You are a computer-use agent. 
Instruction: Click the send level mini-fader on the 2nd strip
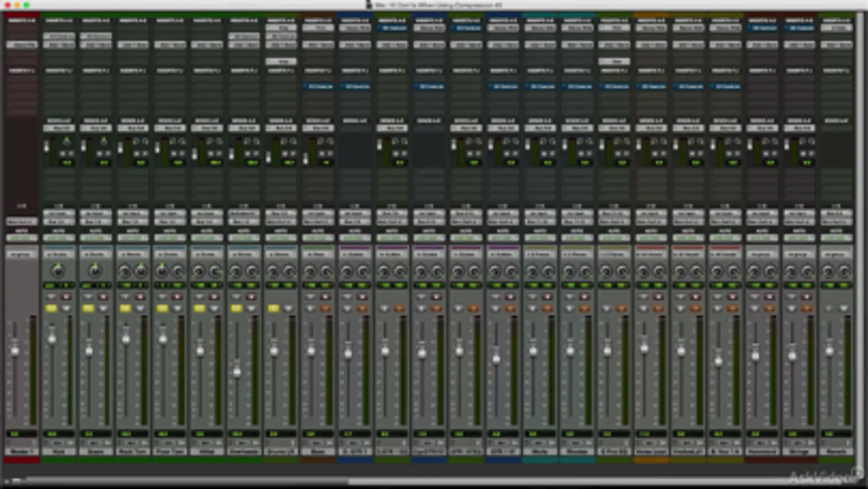[47, 147]
